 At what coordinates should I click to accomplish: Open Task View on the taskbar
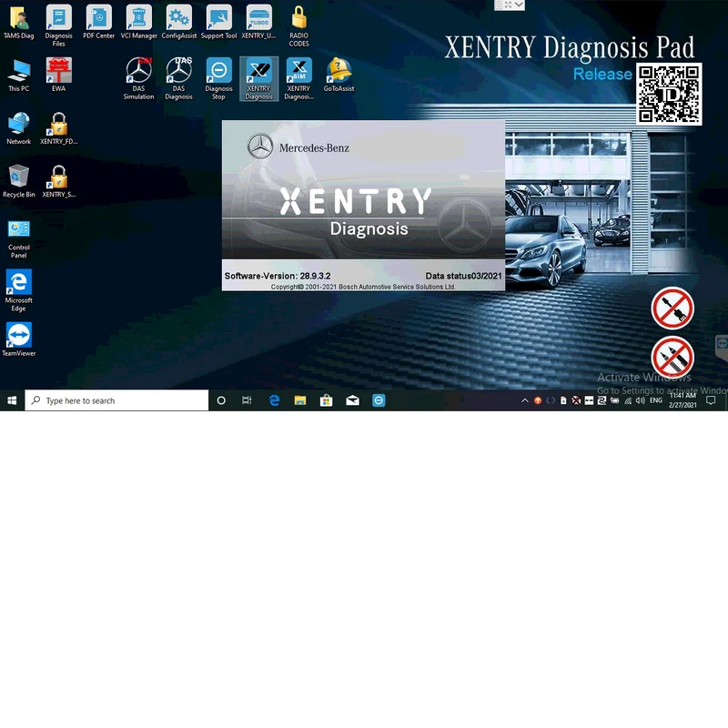click(x=247, y=400)
